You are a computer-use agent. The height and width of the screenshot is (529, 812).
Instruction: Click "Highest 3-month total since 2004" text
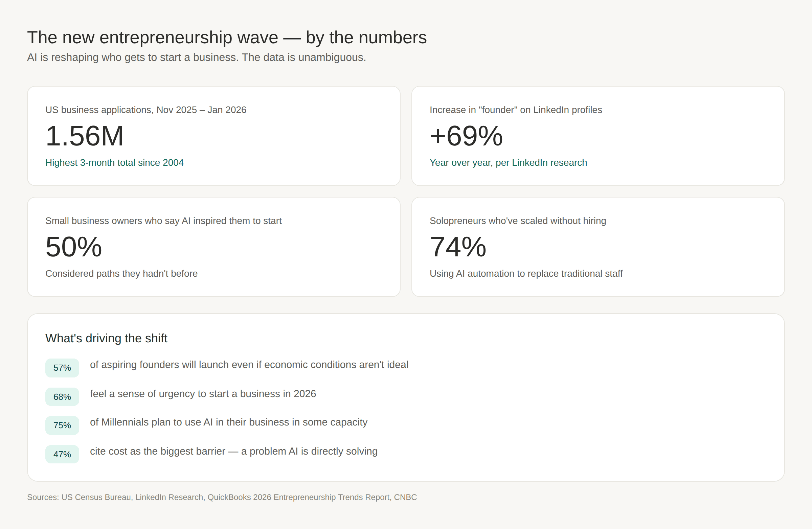coord(114,163)
